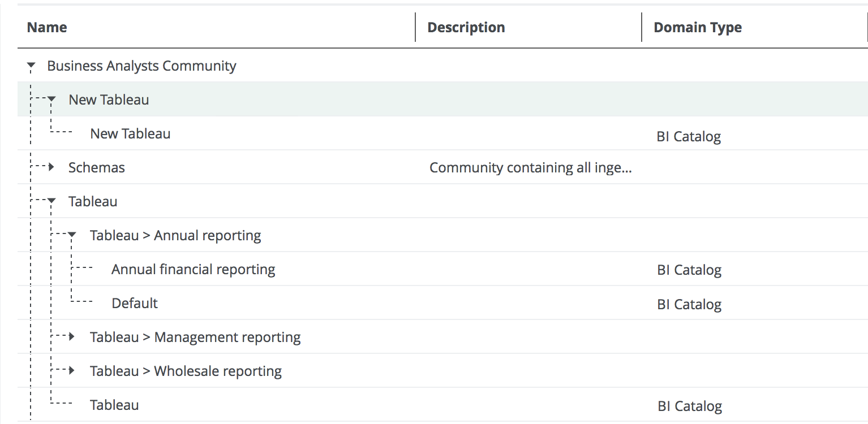This screenshot has height=424, width=868.
Task: Select Tableau > Annual reporting label
Action: click(x=175, y=236)
